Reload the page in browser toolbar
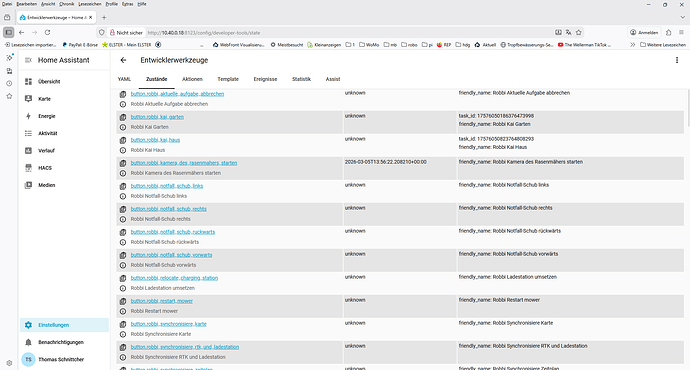The height and width of the screenshot is (370, 690). point(48,33)
